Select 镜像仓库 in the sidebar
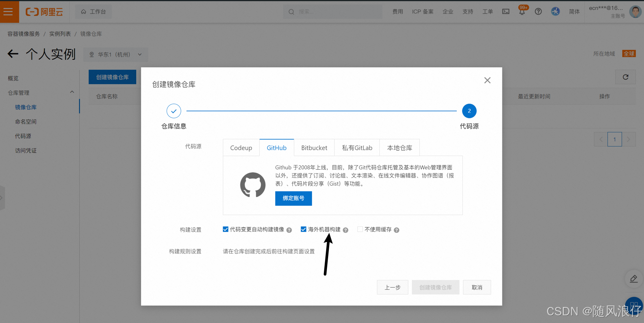 26,107
